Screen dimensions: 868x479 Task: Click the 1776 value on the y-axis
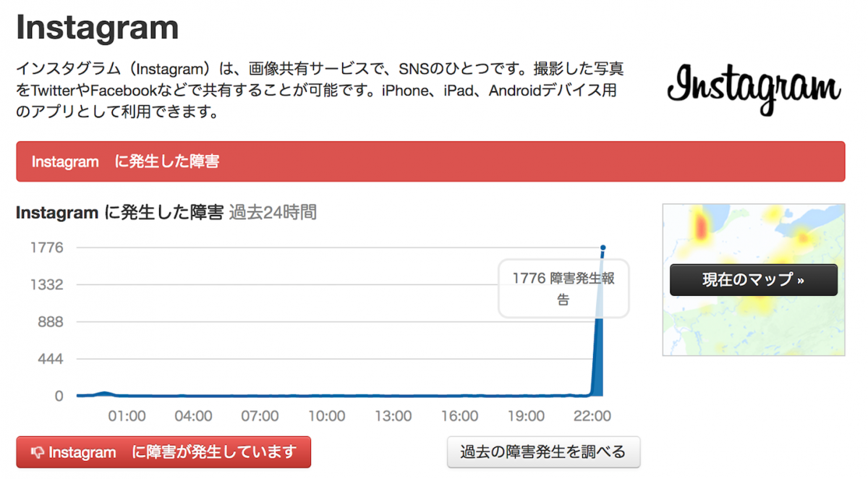[46, 247]
